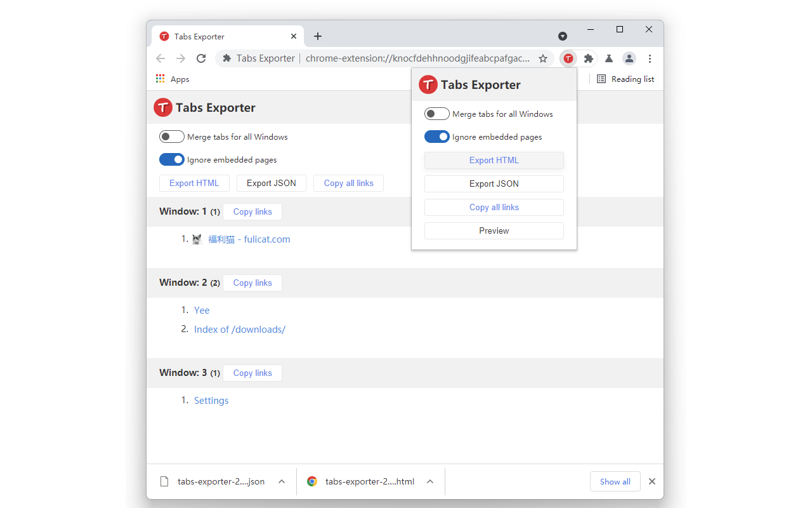
Task: Click the Window: 3 heading text
Action: (x=183, y=373)
